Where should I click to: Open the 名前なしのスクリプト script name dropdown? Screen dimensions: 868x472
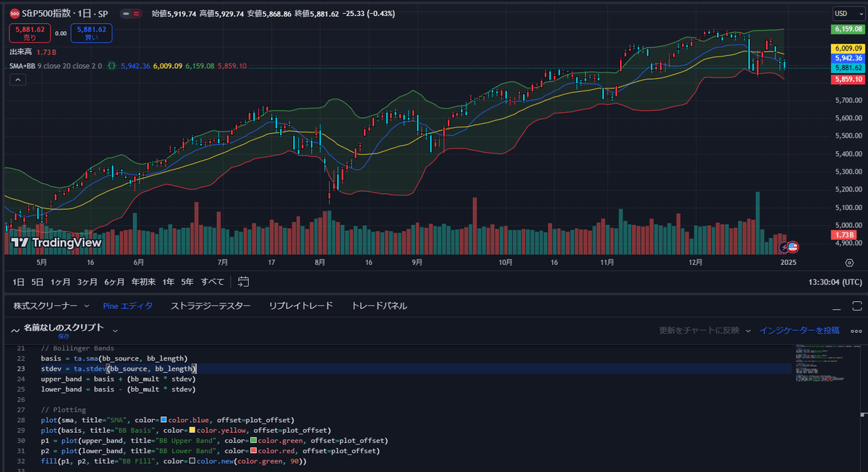pyautogui.click(x=115, y=329)
